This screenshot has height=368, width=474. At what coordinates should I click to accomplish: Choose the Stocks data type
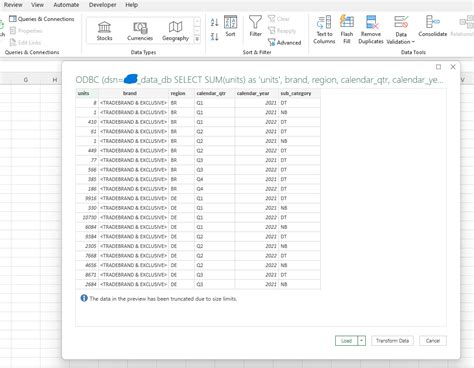pos(104,31)
